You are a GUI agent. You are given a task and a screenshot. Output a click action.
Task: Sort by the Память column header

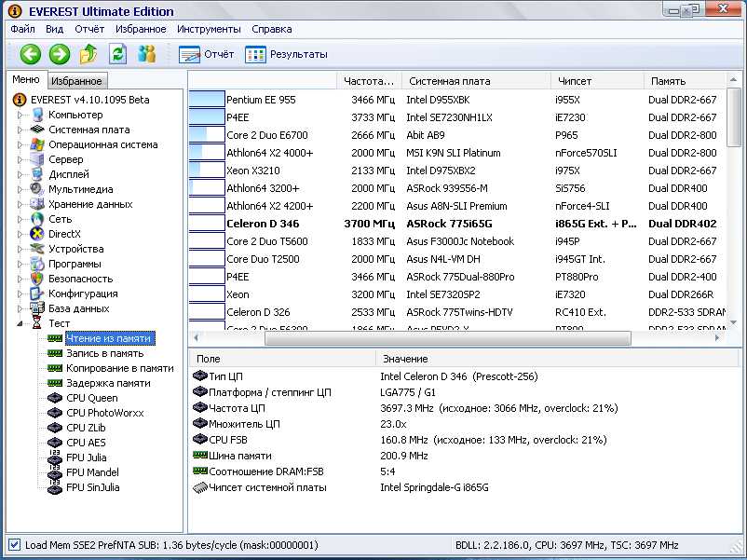click(x=686, y=81)
